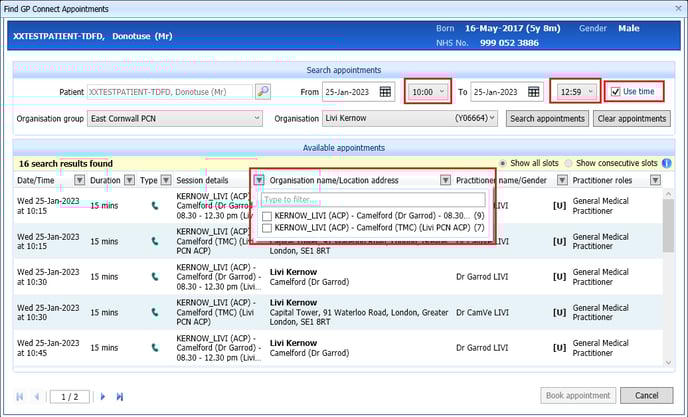
Task: Open the Organisation group dropdown
Action: coord(257,118)
